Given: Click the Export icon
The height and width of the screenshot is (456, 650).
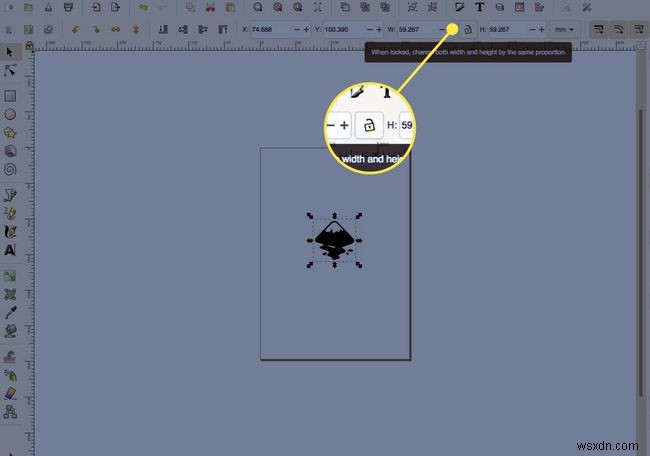Looking at the screenshot, I should pyautogui.click(x=116, y=7).
